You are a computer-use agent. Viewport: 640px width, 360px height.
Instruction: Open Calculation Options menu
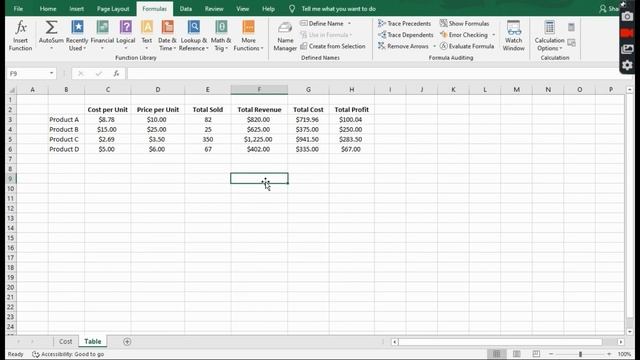[x=549, y=36]
